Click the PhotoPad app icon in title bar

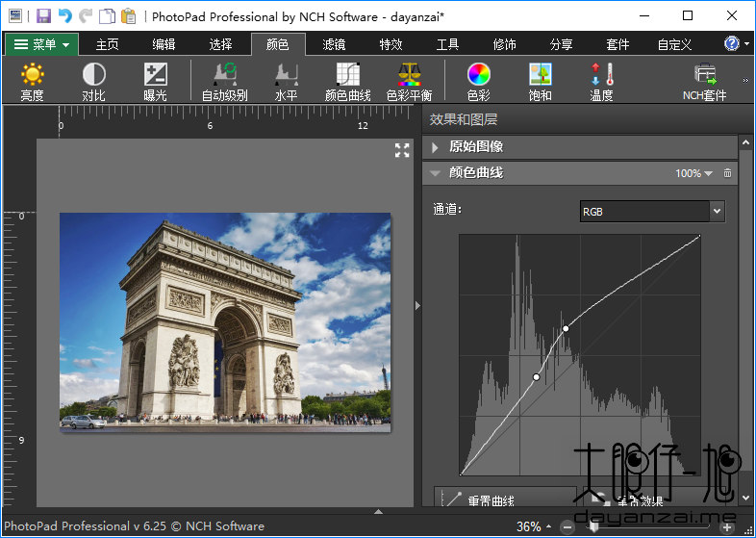[x=15, y=16]
